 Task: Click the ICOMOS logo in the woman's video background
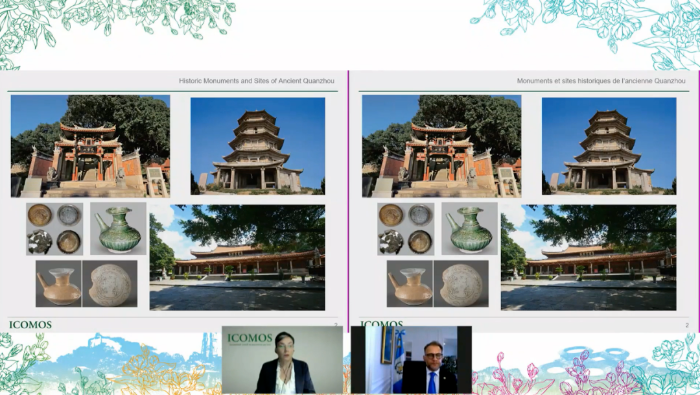(250, 339)
